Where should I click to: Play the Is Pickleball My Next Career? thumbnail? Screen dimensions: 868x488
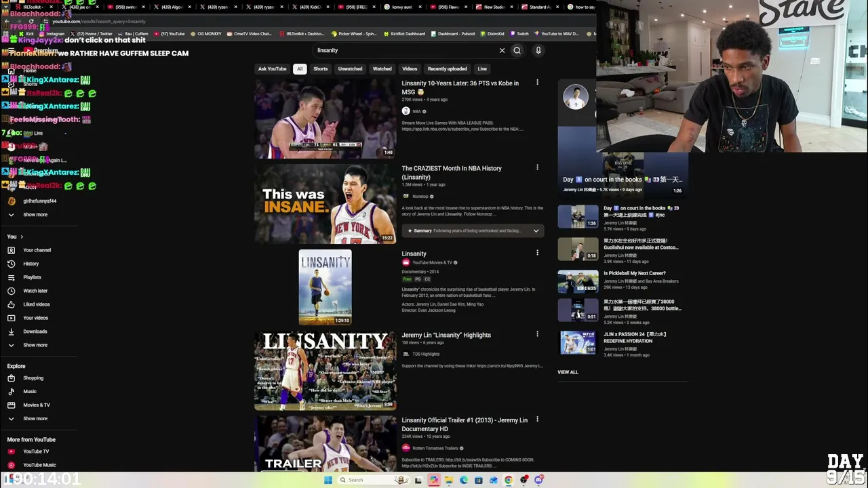click(578, 281)
